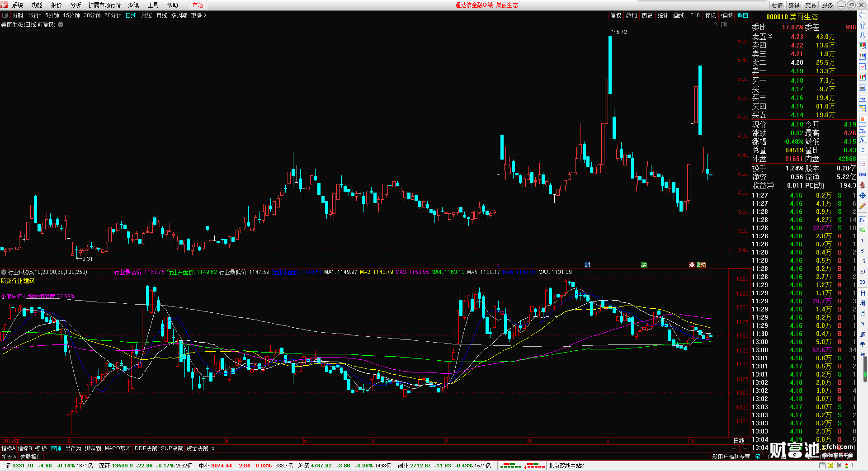868x471 pixels.
Task: Select the candlestick chart icon in sidebar
Action: pos(863,77)
